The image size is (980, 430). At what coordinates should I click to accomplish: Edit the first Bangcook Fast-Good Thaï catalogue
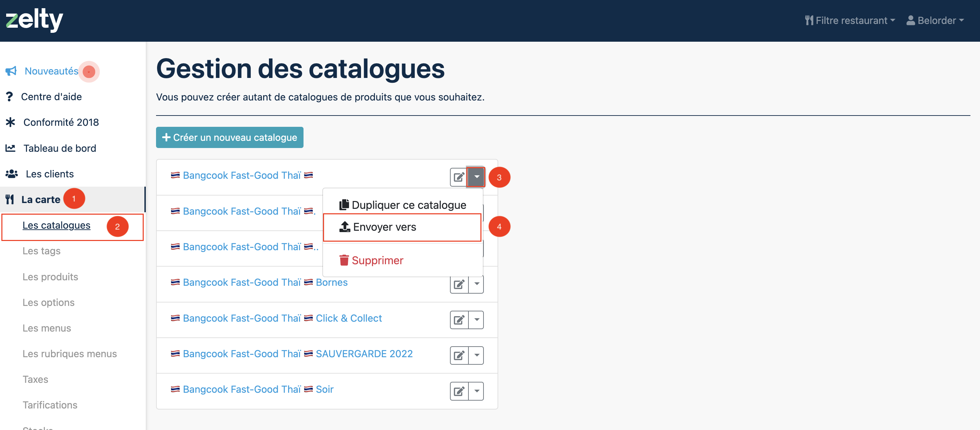click(x=459, y=177)
